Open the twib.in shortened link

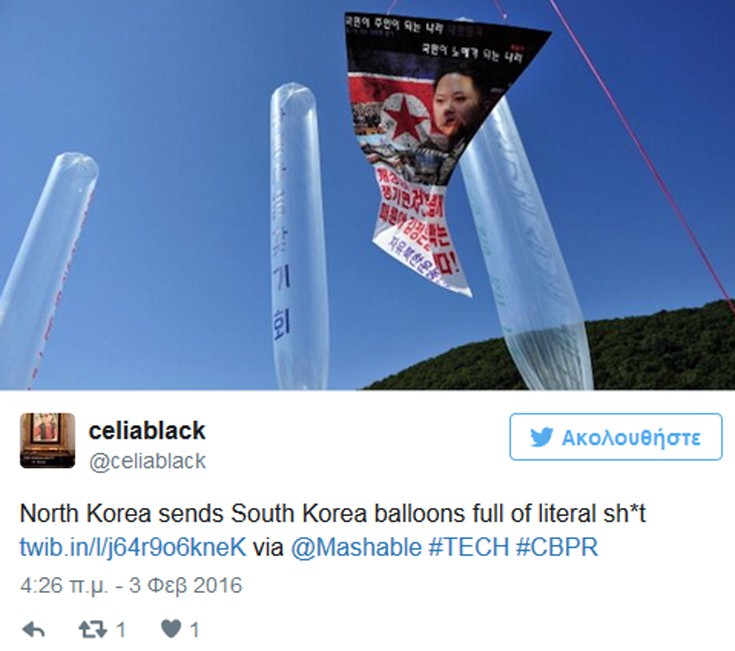(x=133, y=547)
